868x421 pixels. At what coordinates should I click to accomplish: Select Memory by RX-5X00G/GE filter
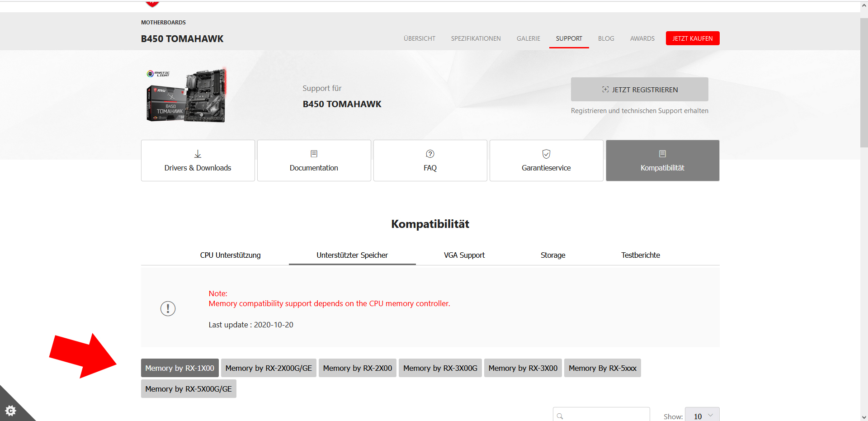tap(189, 389)
